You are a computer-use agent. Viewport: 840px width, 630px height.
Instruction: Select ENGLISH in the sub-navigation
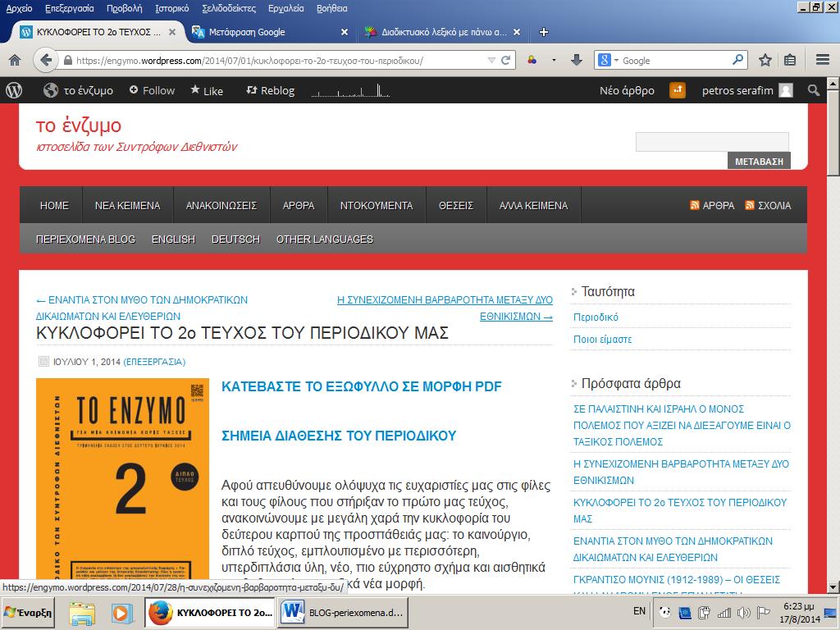pos(173,239)
